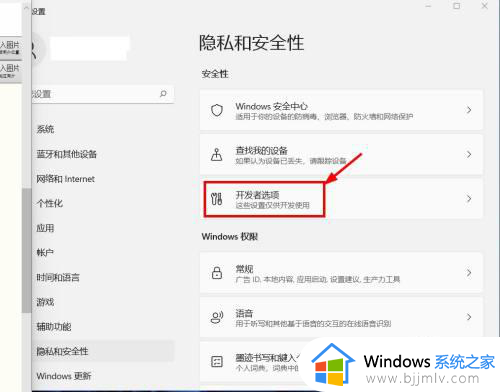Open the 常规 card title
The image size is (500, 392).
[x=244, y=269]
